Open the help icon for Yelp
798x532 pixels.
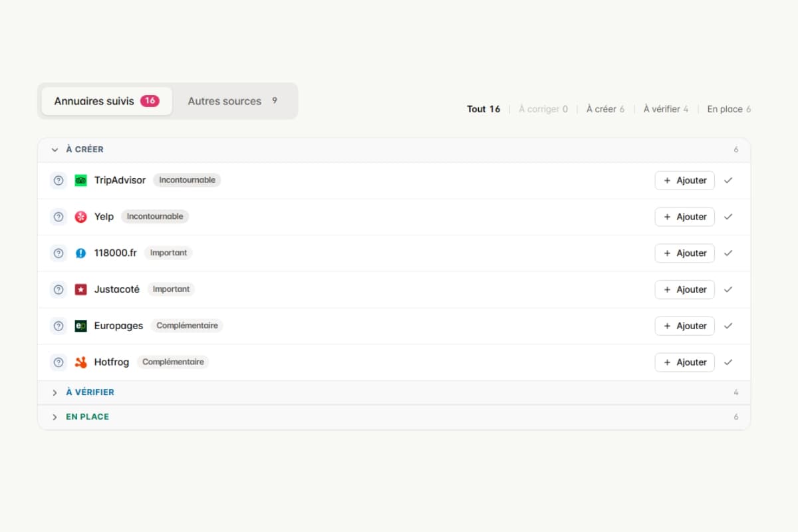coord(59,217)
